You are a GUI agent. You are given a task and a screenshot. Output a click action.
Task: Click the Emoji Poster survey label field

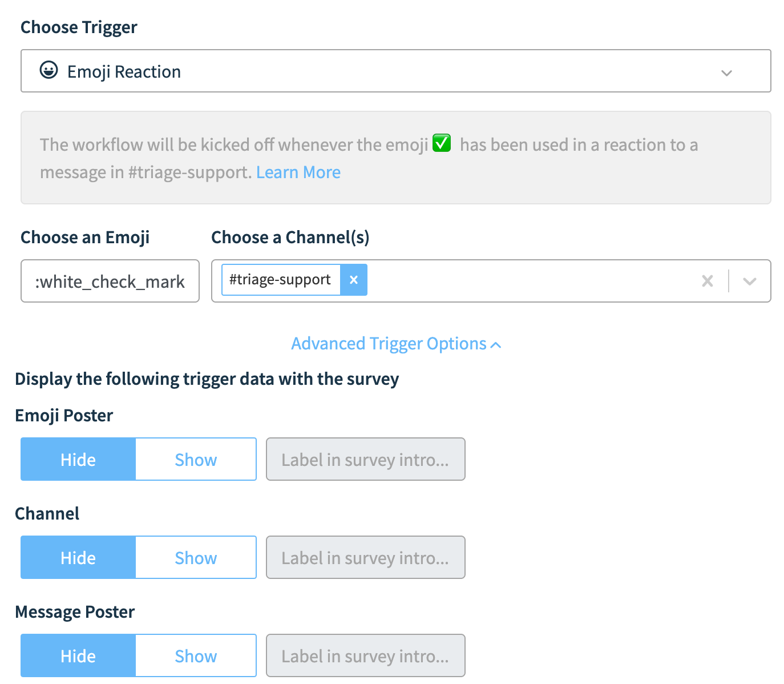(x=366, y=459)
